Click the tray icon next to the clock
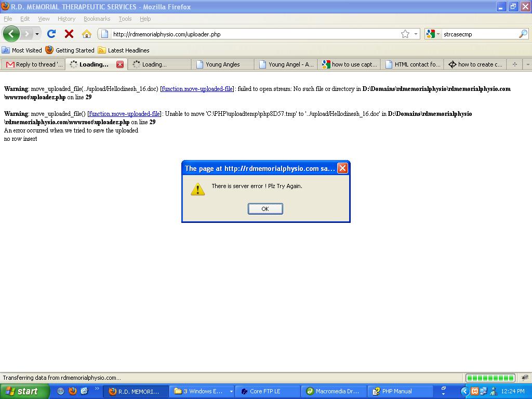The width and height of the screenshot is (532, 399). (494, 392)
